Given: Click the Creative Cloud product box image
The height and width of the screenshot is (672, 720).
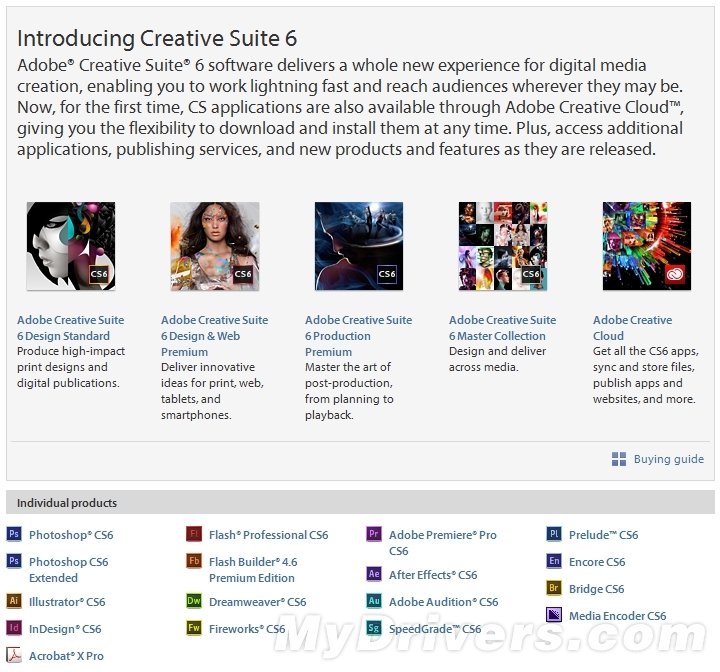Looking at the screenshot, I should coord(646,246).
